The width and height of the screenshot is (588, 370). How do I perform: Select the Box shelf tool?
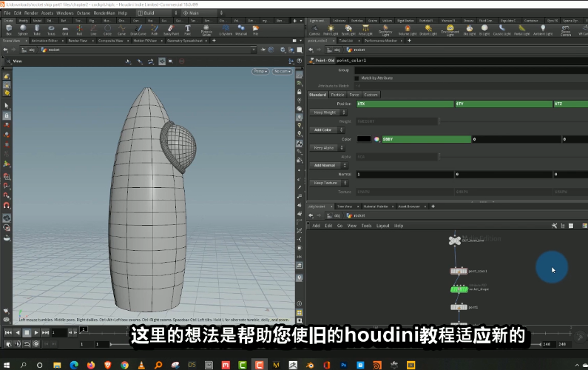9,30
